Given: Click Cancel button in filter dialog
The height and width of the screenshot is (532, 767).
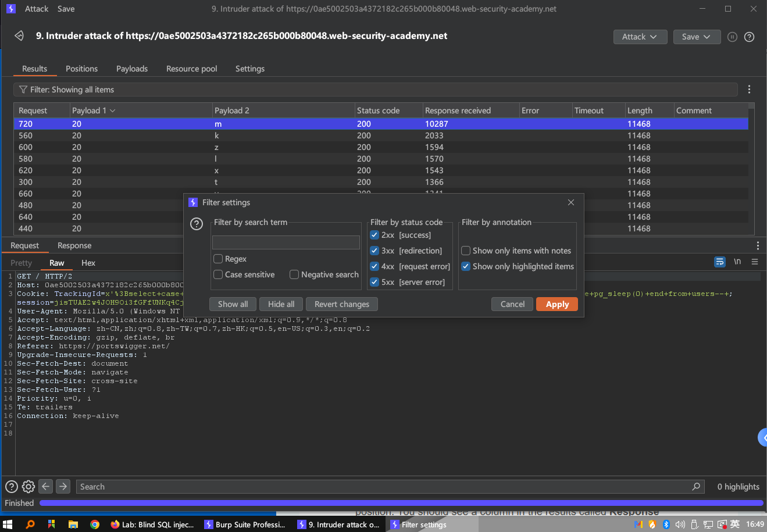Looking at the screenshot, I should pos(513,304).
